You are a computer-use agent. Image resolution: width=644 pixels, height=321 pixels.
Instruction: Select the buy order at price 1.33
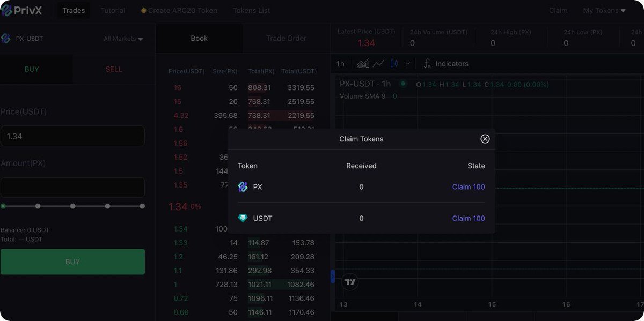coord(243,243)
